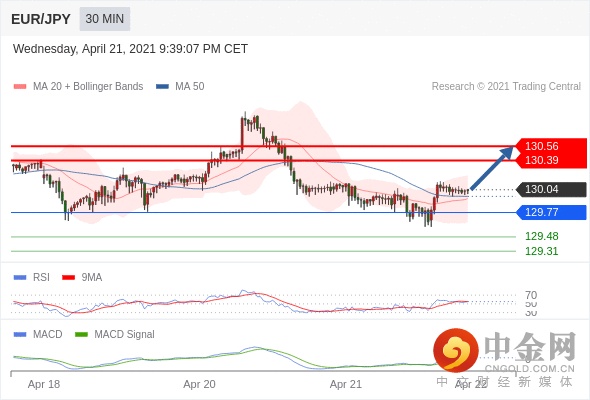Click the blue MACD legend swatch

click(20, 335)
